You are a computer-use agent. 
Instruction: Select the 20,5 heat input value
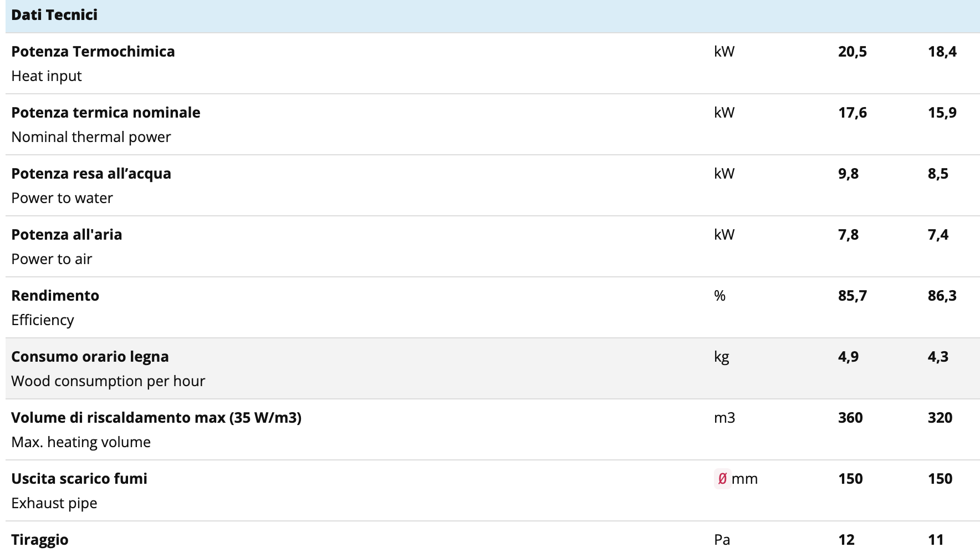[853, 52]
